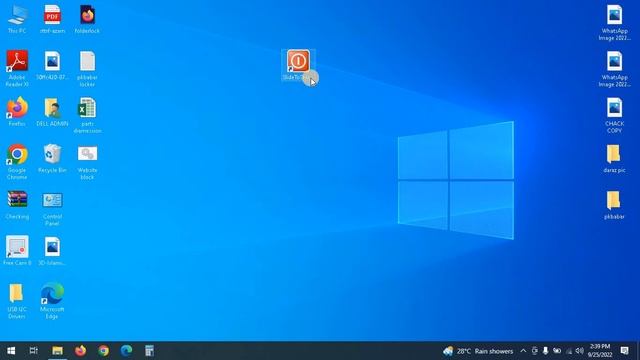Select the PDF file icon beside This PC
Viewport: 640px width, 360px height.
tap(52, 19)
